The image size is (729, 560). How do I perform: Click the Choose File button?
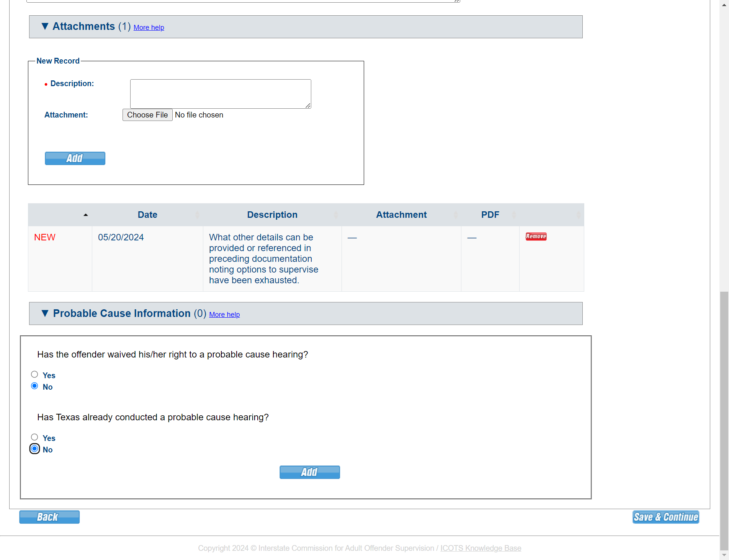coord(147,115)
